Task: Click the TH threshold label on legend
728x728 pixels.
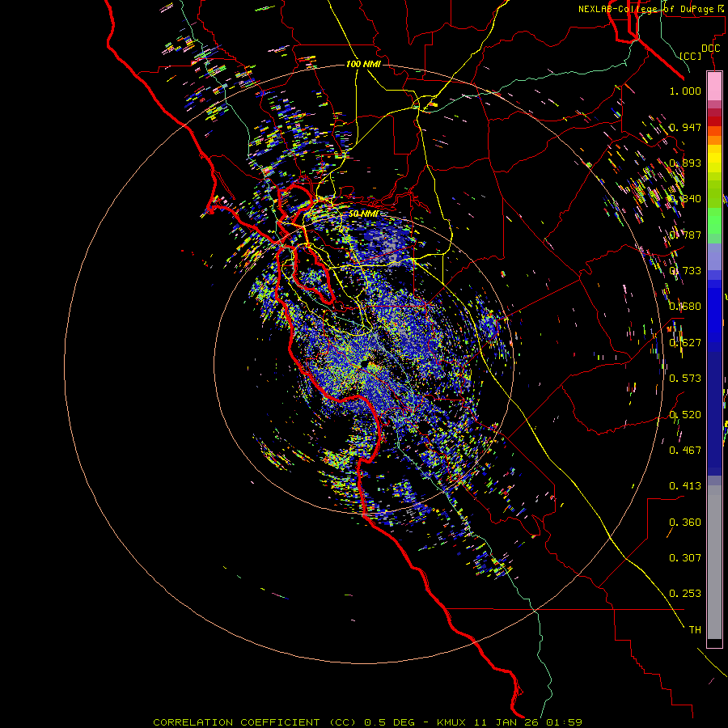Action: tap(695, 630)
